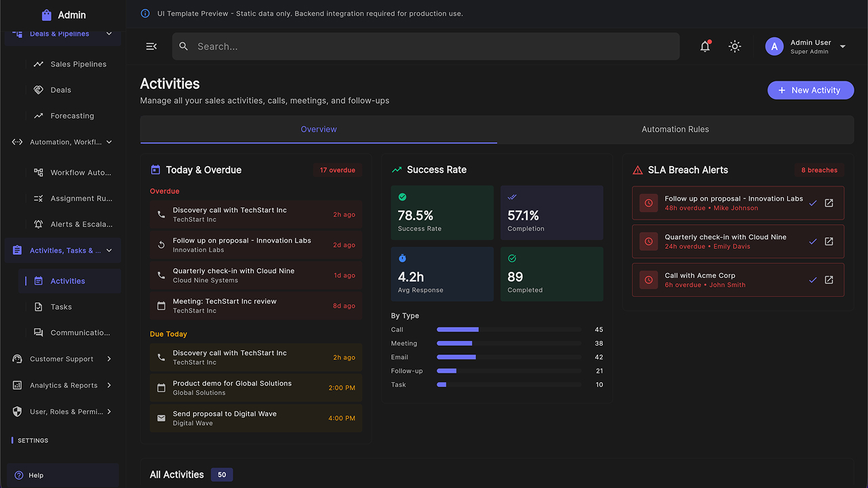The width and height of the screenshot is (868, 488).
Task: Collapse the Deals & Pipelines section
Action: (109, 34)
